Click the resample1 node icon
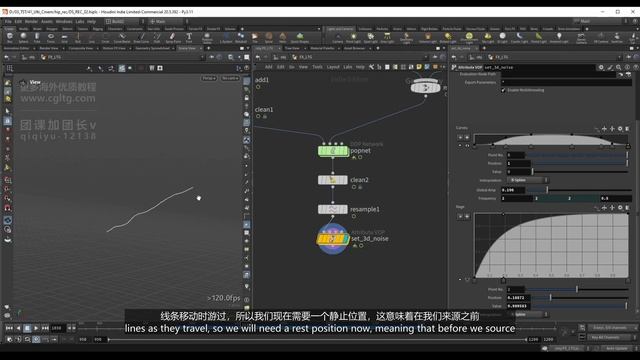640x360 pixels. [x=333, y=209]
